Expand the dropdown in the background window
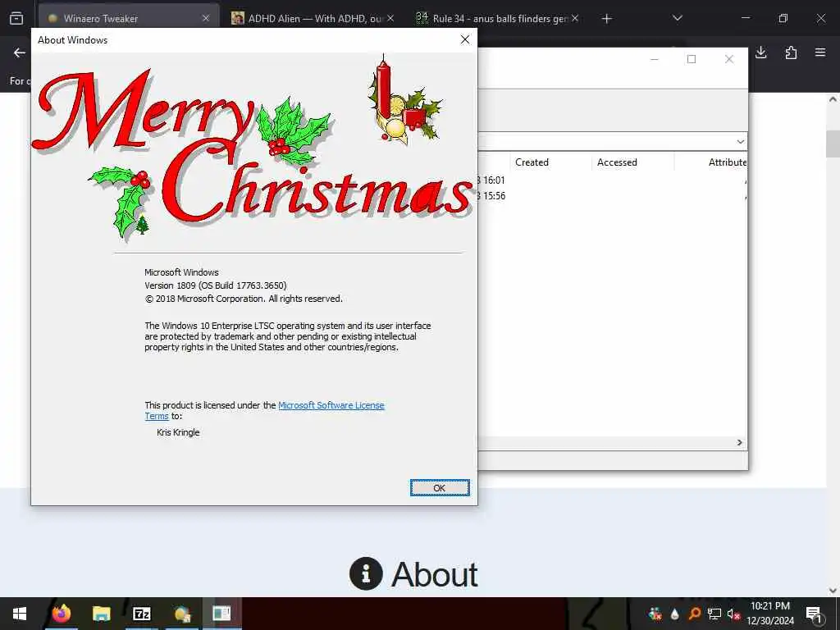This screenshot has height=630, width=840. click(x=740, y=141)
